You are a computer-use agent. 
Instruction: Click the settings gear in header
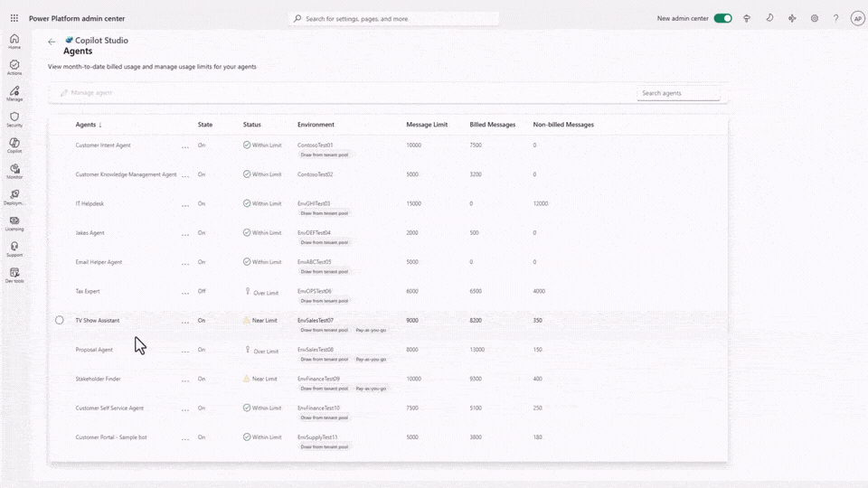814,18
